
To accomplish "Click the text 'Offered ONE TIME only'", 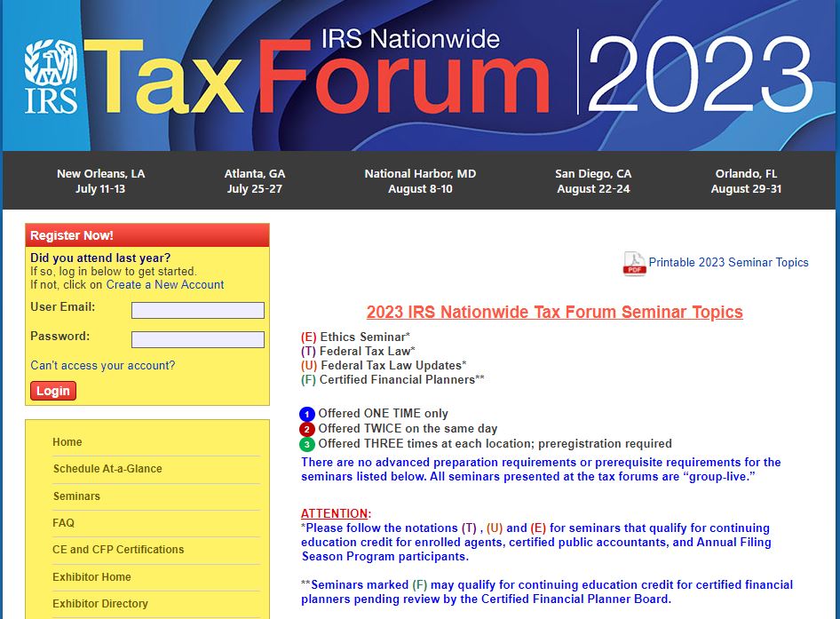I will 383,414.
